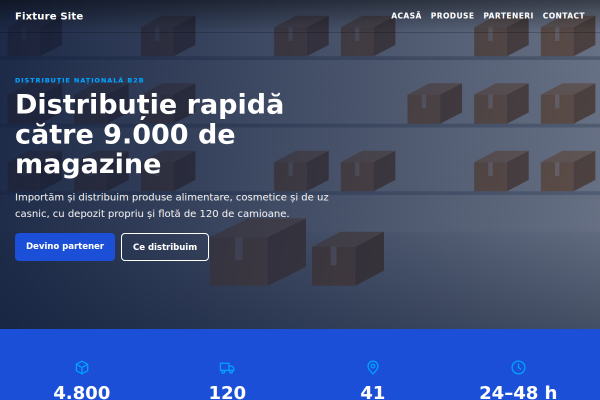Click the 24–48 h statistic value

pos(518,392)
